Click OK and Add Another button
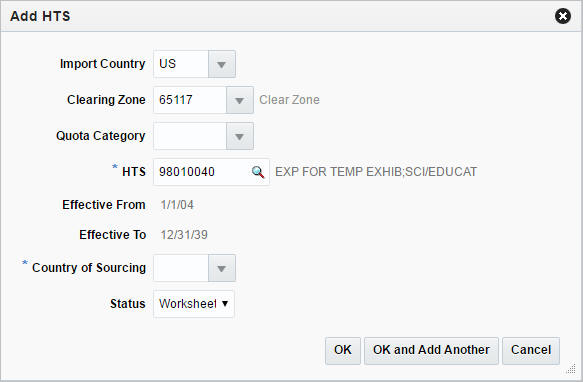This screenshot has width=583, height=382. coord(431,351)
